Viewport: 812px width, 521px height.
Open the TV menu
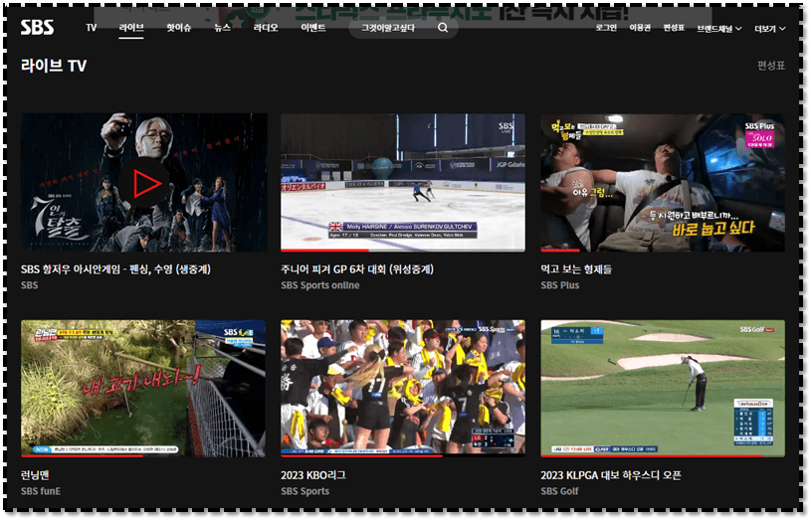point(92,28)
